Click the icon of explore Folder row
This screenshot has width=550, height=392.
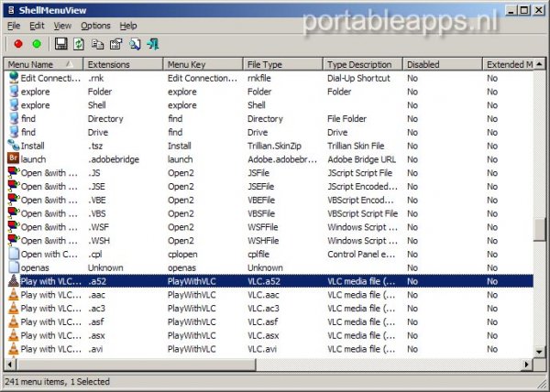(x=14, y=91)
